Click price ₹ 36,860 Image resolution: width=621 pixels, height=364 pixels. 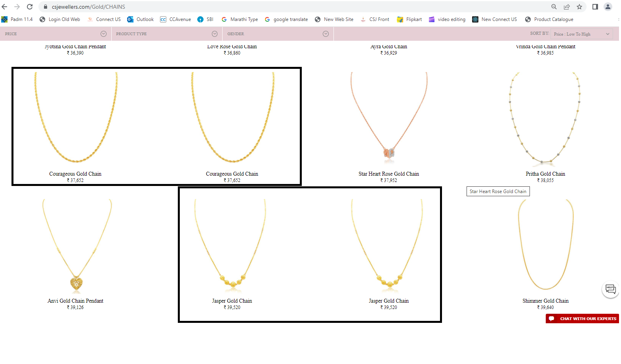click(232, 53)
